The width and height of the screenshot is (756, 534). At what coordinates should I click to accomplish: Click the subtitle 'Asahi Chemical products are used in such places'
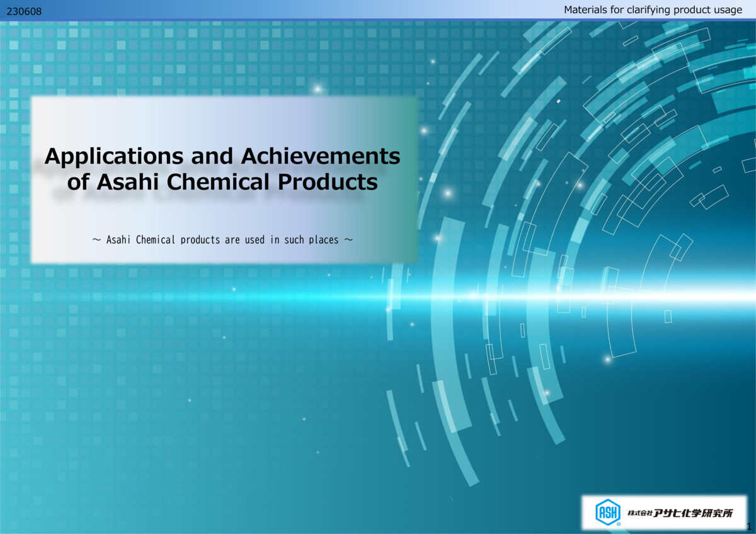[x=222, y=240]
